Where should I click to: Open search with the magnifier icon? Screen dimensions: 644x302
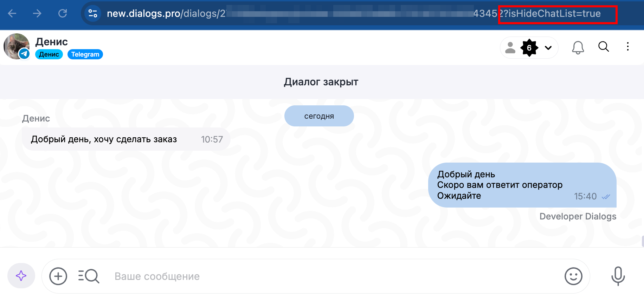[x=604, y=47]
